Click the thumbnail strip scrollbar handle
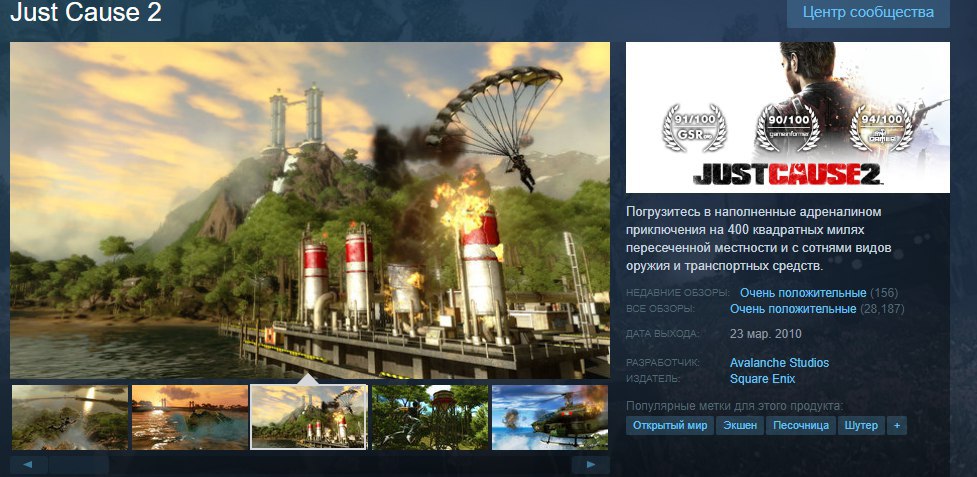Viewport: 977px width, 477px height. tap(79, 465)
